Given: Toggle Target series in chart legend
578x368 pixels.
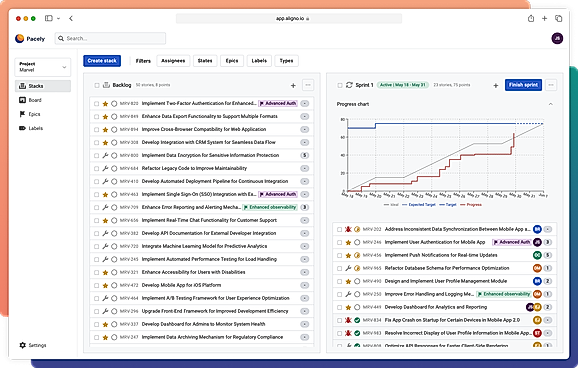Looking at the screenshot, I should pyautogui.click(x=448, y=205).
